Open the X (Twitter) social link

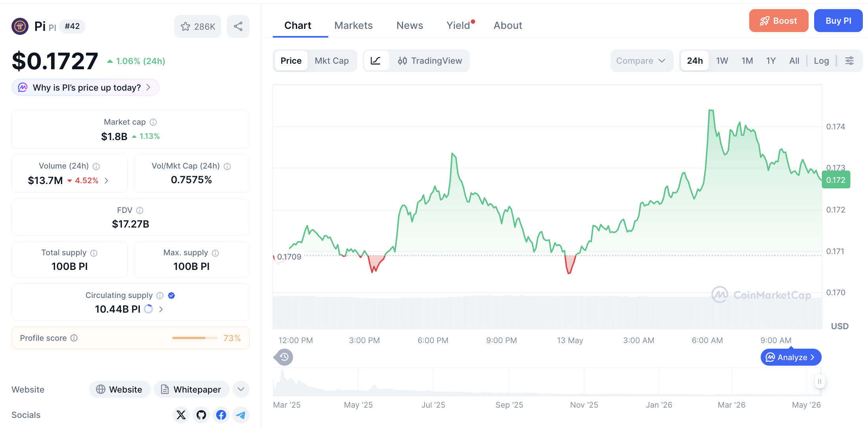tap(181, 415)
